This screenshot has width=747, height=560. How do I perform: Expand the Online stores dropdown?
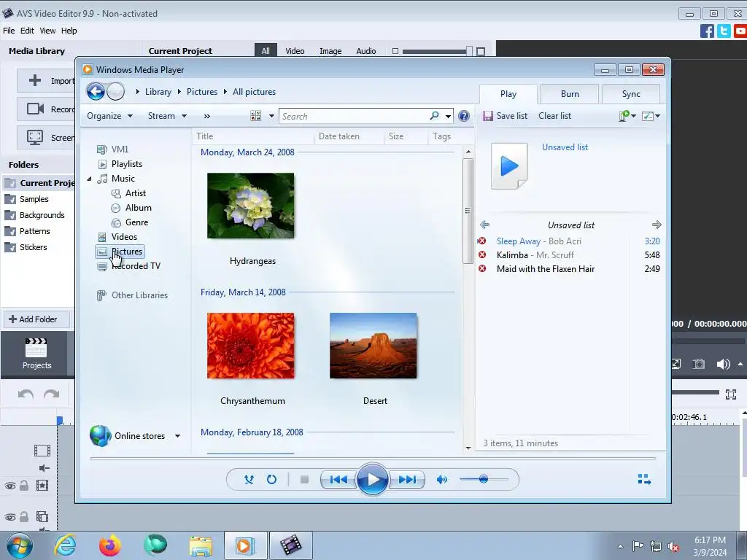coord(177,436)
